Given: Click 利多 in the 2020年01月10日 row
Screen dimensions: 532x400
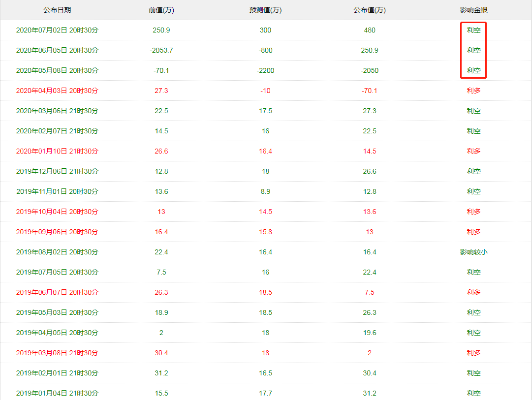Looking at the screenshot, I should pyautogui.click(x=473, y=151).
